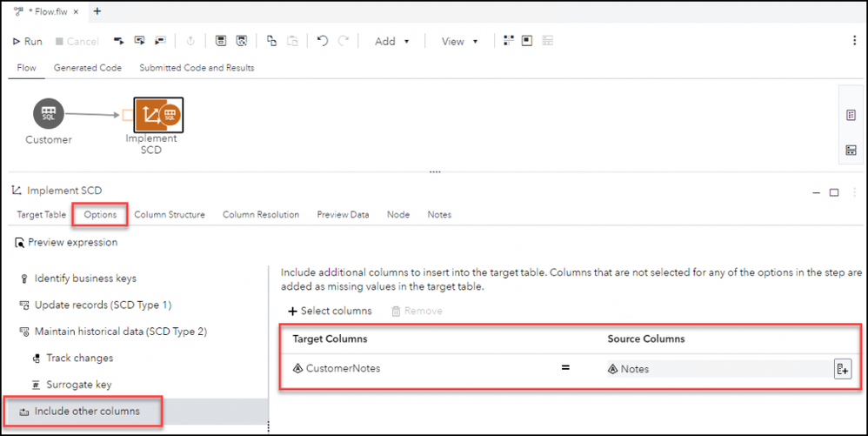The width and height of the screenshot is (868, 436).
Task: Click the Preview expression button
Action: pos(66,242)
